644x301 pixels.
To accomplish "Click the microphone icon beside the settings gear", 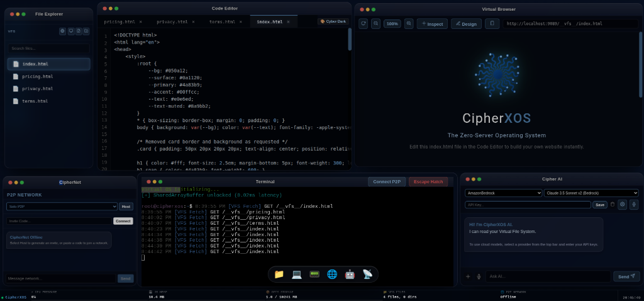I will click(x=634, y=205).
